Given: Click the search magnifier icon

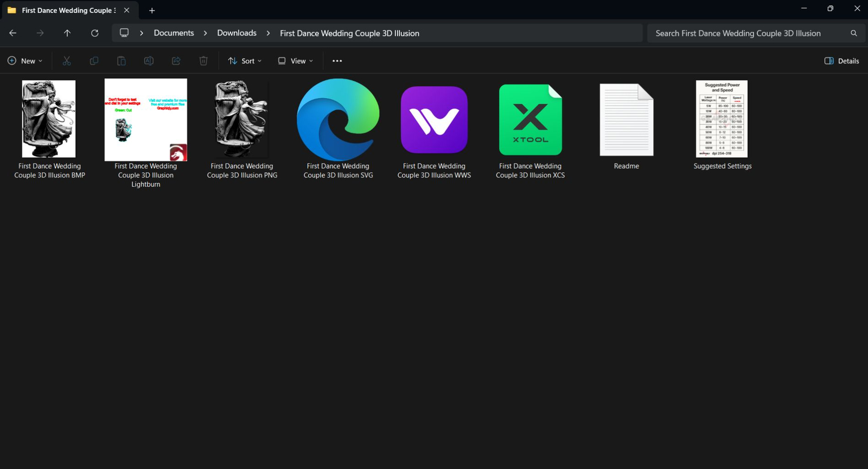Looking at the screenshot, I should 854,33.
